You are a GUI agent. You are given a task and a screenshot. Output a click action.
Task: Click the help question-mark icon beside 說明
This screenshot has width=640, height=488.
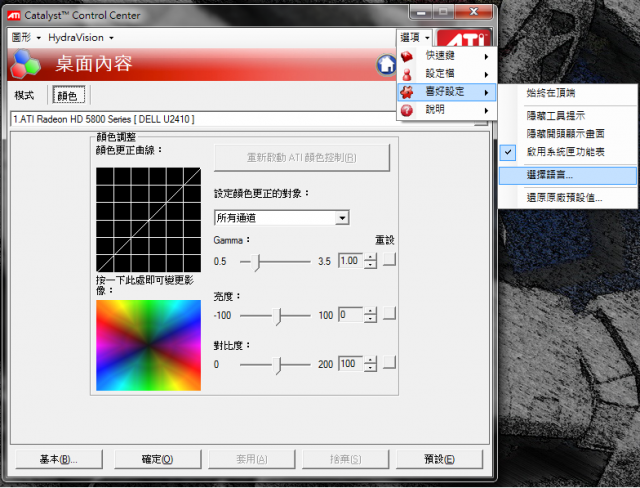click(407, 110)
